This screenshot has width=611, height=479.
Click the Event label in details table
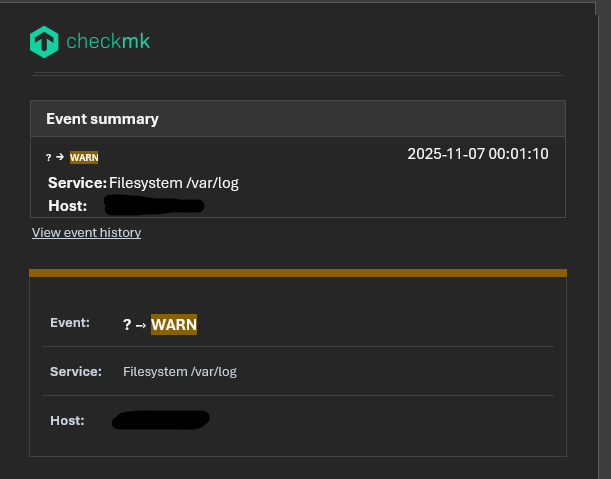[70, 323]
